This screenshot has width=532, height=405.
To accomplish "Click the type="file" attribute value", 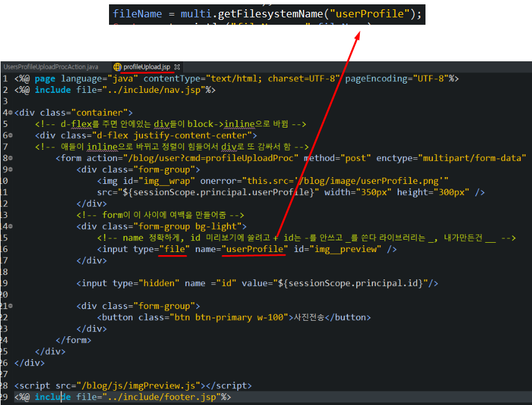I will [174, 249].
